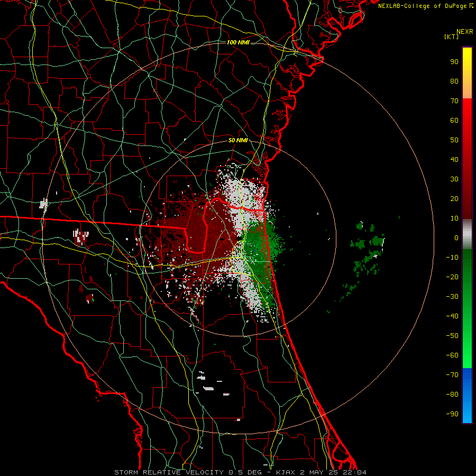The height and width of the screenshot is (476, 476).
Task: Click the yellow top segment of the color bar
Action: tap(467, 73)
